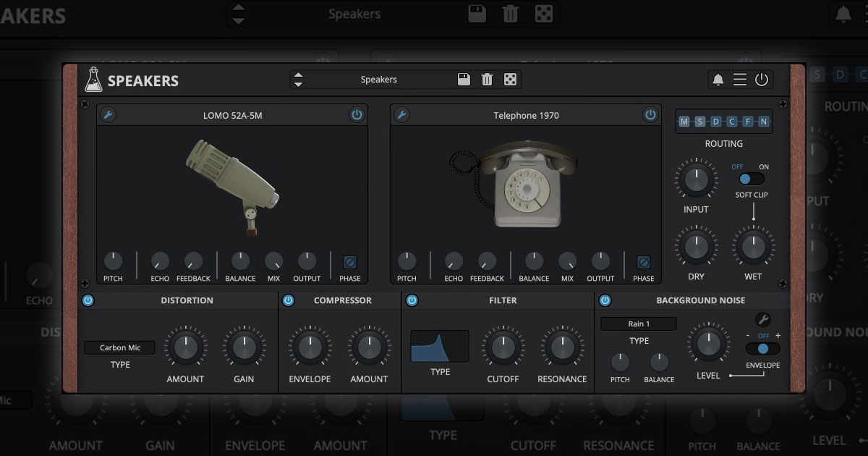Open the hamburger menu in the header
This screenshot has width=868, height=456.
pyautogui.click(x=739, y=80)
